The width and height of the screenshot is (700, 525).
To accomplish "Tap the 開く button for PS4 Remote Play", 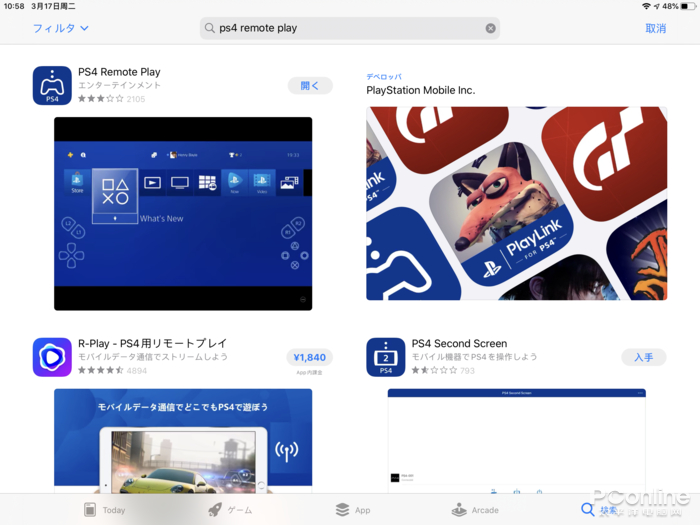I will (x=310, y=86).
